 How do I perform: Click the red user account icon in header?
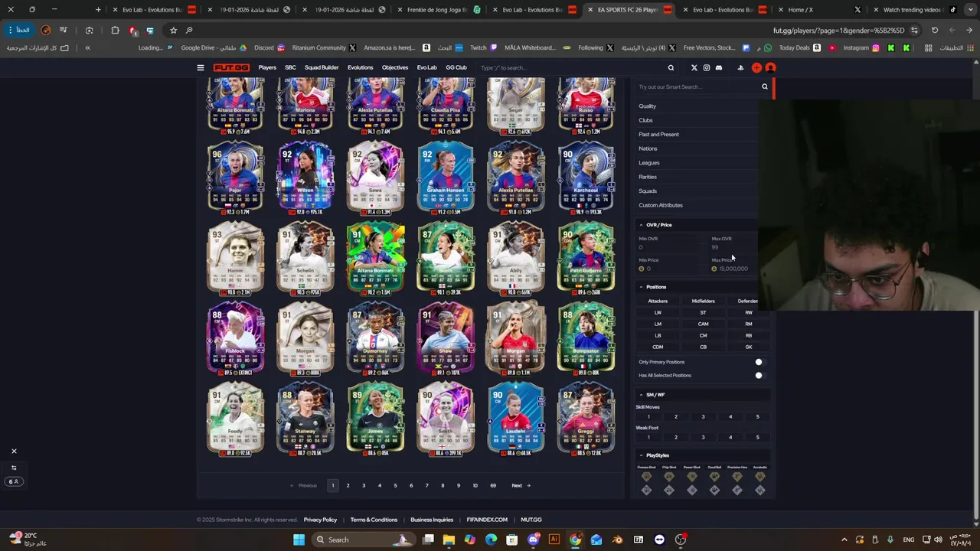(771, 67)
